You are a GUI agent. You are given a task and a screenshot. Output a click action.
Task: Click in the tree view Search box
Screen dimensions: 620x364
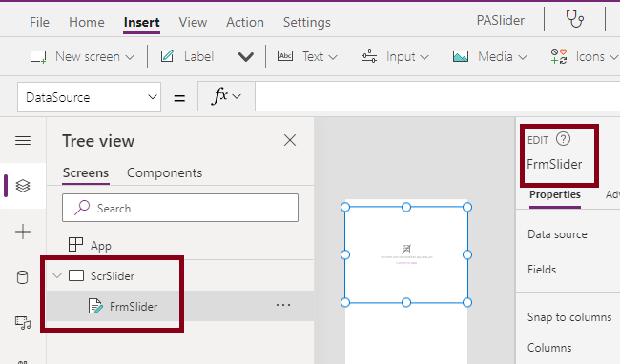[180, 208]
